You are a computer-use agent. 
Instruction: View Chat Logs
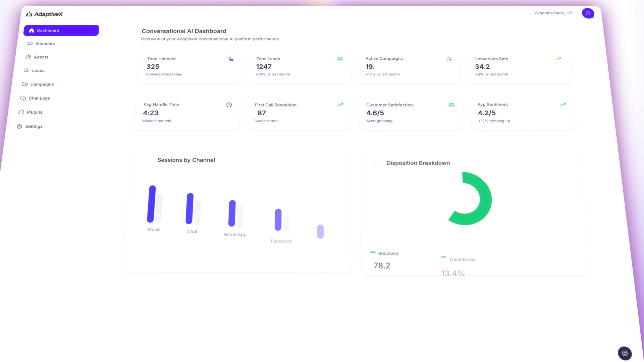pos(39,98)
